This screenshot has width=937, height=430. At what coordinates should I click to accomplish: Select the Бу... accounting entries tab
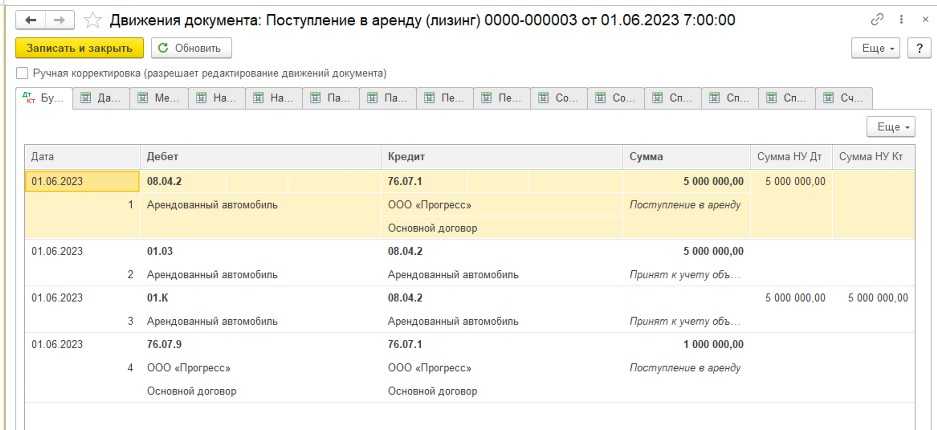tap(44, 99)
